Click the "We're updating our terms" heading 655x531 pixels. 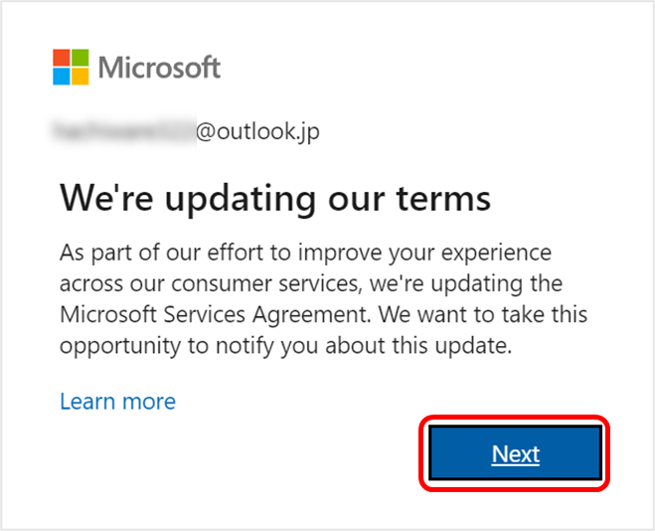(275, 198)
